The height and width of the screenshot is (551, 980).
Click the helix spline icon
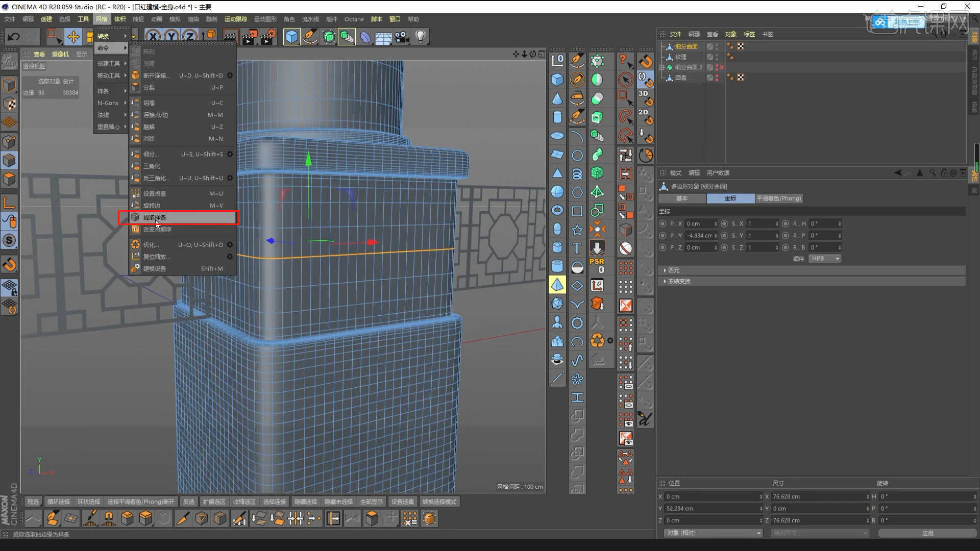[577, 174]
